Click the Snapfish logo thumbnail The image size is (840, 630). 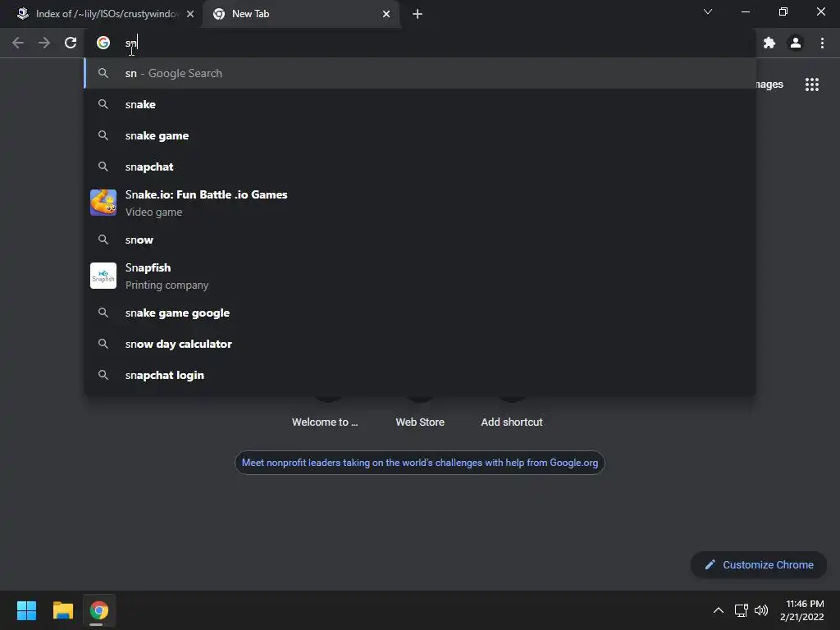pyautogui.click(x=103, y=276)
